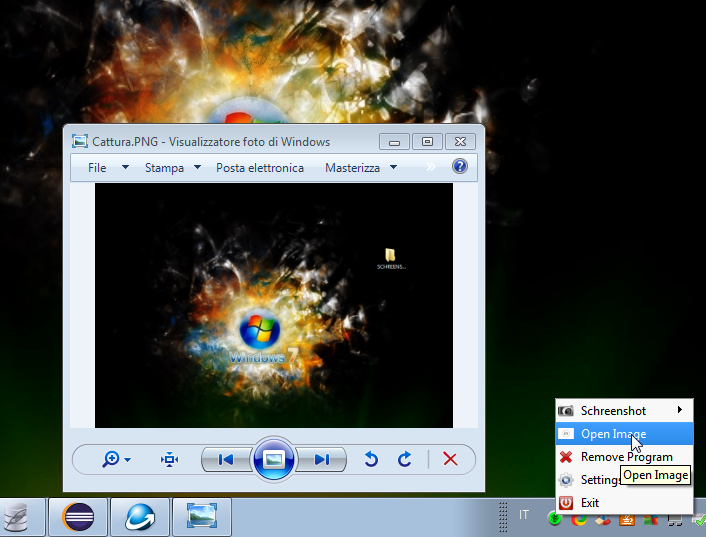Go to the next photo
The height and width of the screenshot is (537, 706).
point(321,459)
